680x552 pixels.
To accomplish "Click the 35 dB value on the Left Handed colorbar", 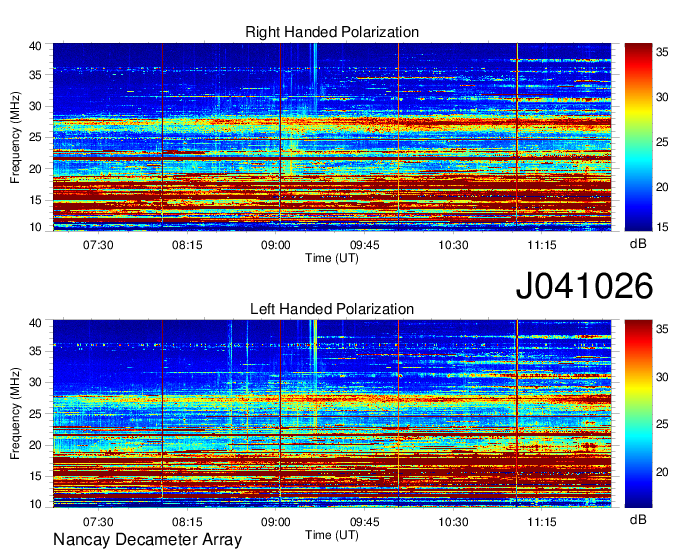I will click(662, 329).
